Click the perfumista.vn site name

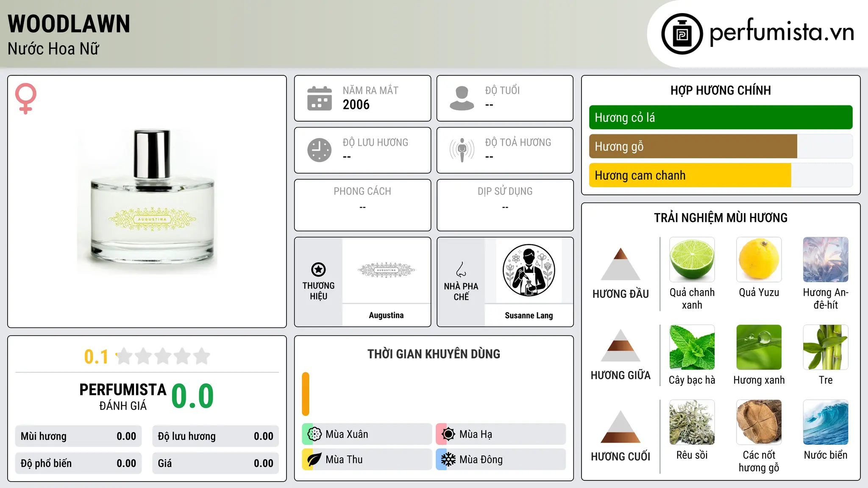tap(782, 32)
